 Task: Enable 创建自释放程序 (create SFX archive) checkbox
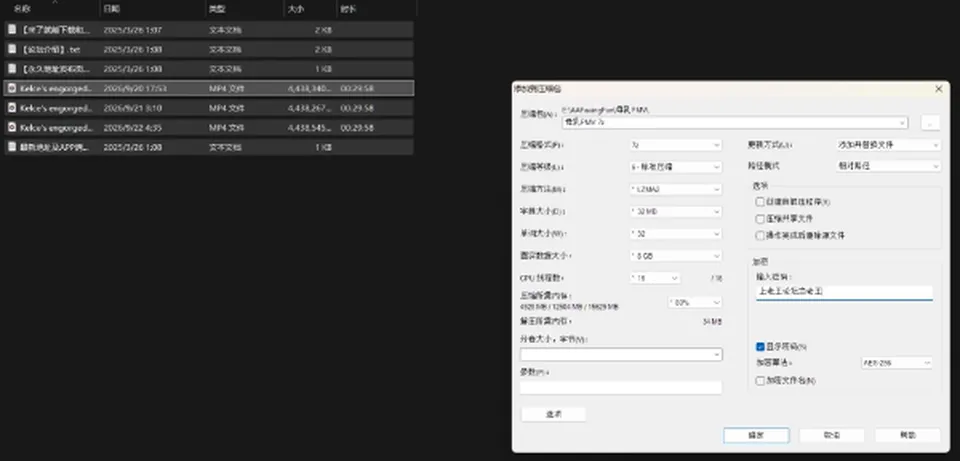[760, 201]
